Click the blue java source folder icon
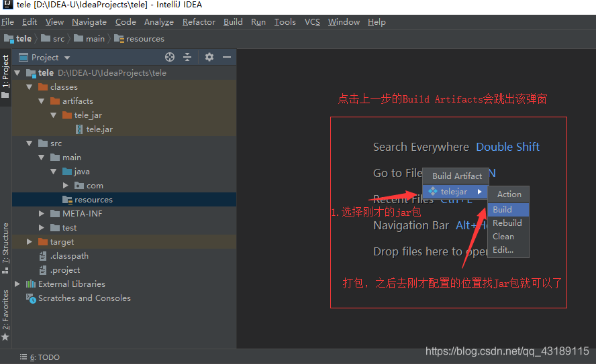Screen dimensions: 596x364 (x=67, y=172)
